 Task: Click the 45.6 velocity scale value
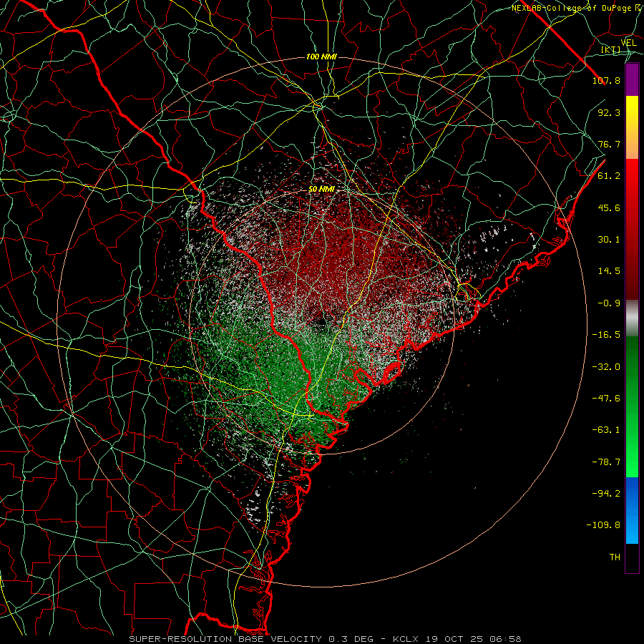pyautogui.click(x=609, y=208)
